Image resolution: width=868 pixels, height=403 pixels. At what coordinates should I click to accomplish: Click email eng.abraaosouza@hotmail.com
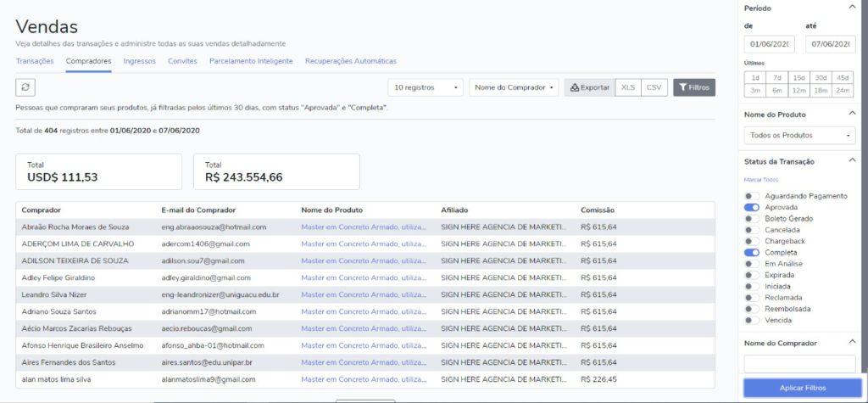[214, 227]
